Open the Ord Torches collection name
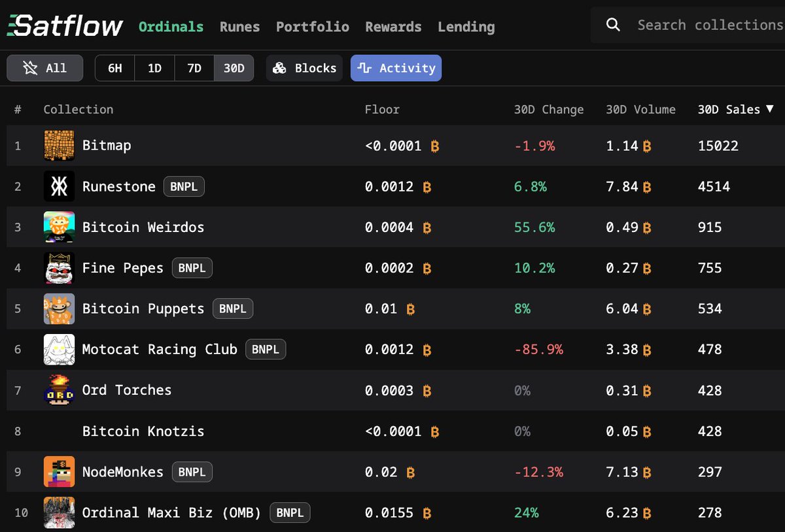 (x=127, y=390)
